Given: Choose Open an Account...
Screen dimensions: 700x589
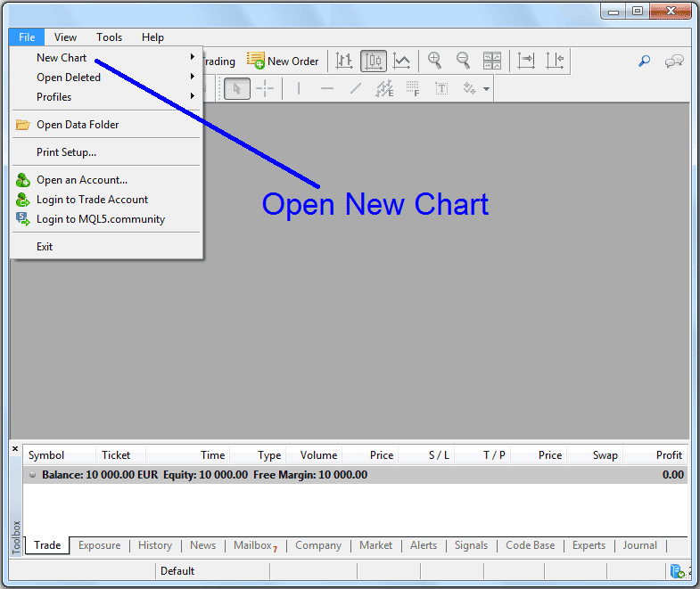Looking at the screenshot, I should coord(106,180).
